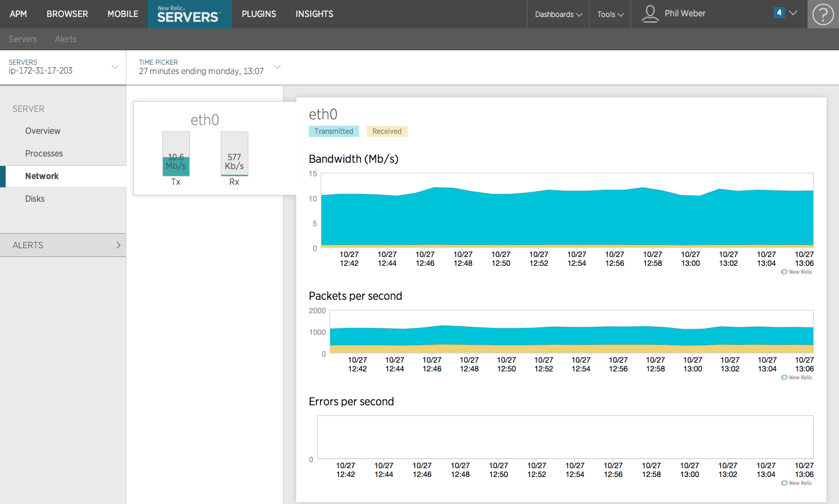Click the eth0 Tx bandwidth gauge
Screen dimensions: 839x504
point(176,153)
